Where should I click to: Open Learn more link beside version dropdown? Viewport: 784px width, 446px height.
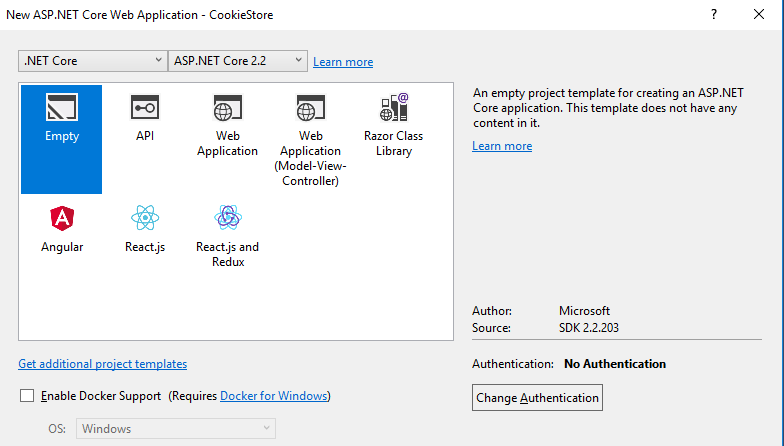pos(343,62)
